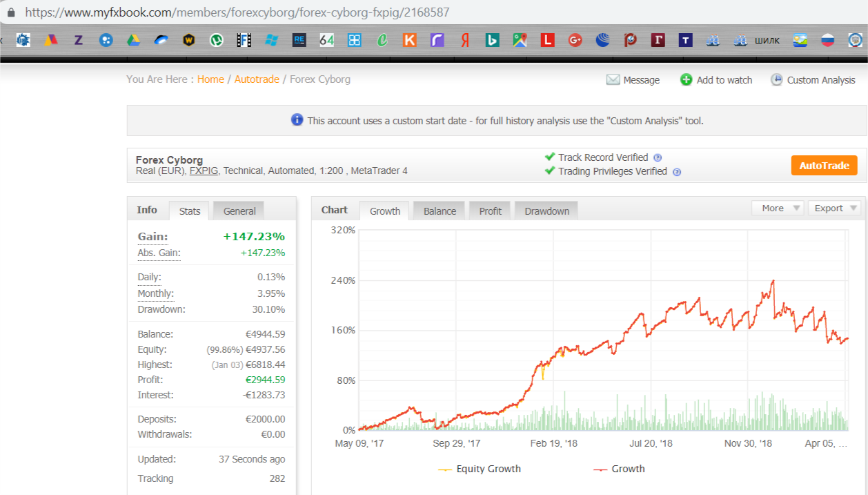This screenshot has height=495, width=868.
Task: Click the Profit value €2944.59
Action: coord(265,380)
